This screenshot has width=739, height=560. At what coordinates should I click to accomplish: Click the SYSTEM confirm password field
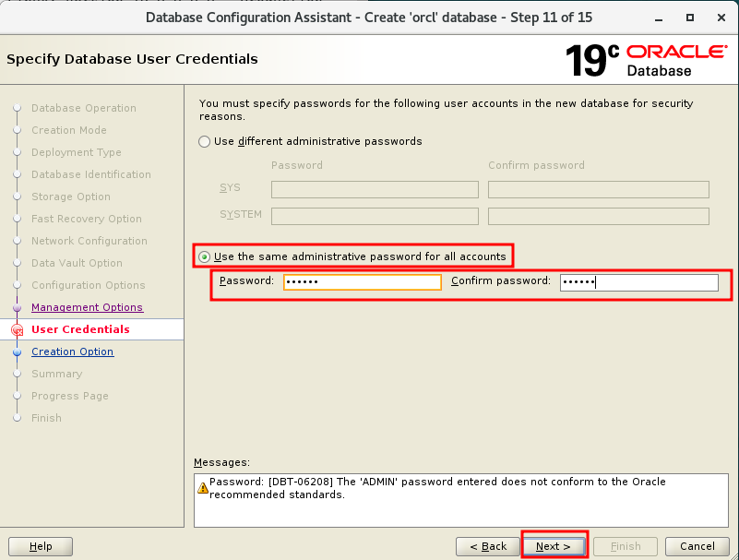(x=599, y=217)
